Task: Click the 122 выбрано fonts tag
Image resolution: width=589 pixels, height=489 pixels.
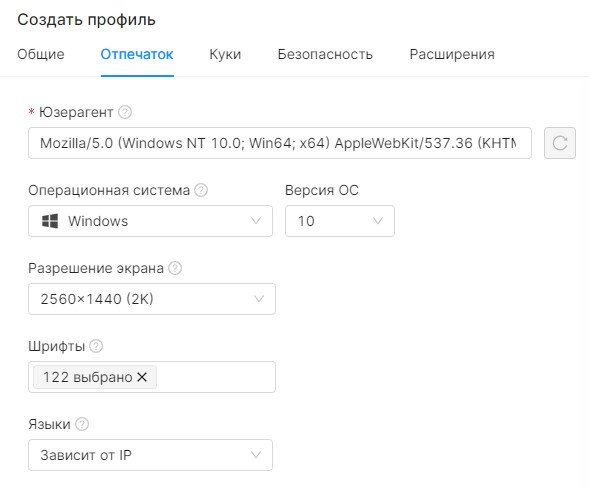Action: pyautogui.click(x=88, y=377)
